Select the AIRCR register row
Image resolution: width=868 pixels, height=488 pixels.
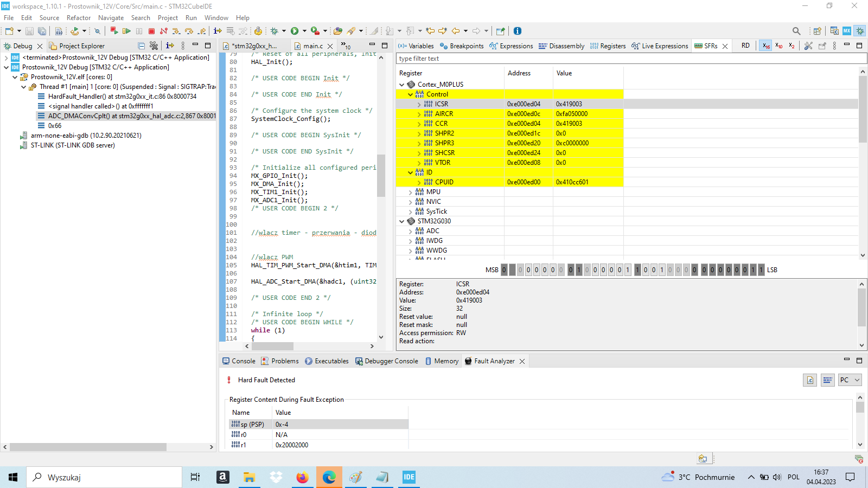point(509,114)
